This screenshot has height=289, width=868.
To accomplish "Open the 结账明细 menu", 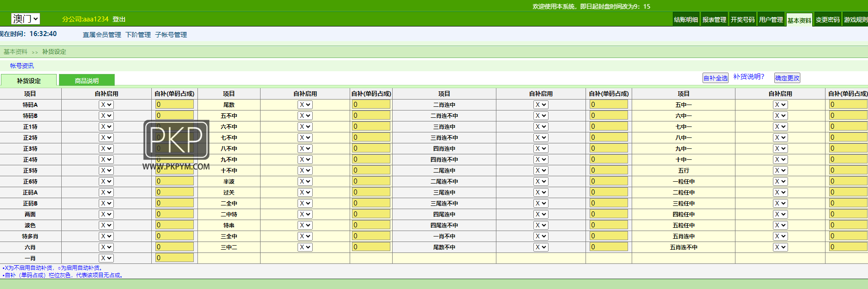I will (686, 20).
